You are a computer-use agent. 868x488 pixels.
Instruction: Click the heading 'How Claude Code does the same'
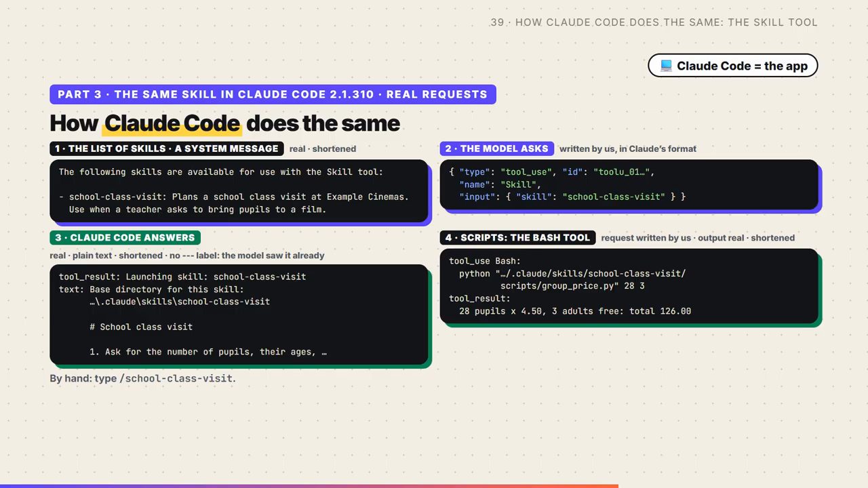coord(224,123)
